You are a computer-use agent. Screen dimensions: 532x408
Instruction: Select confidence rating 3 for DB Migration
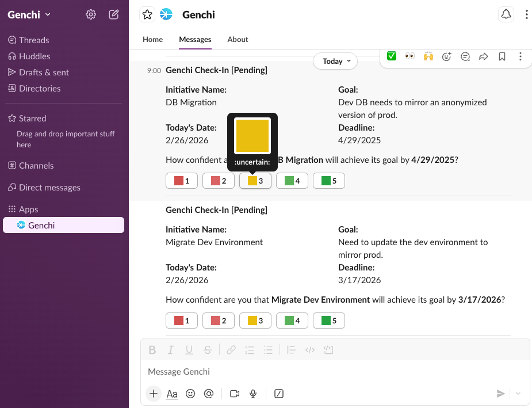click(x=255, y=180)
